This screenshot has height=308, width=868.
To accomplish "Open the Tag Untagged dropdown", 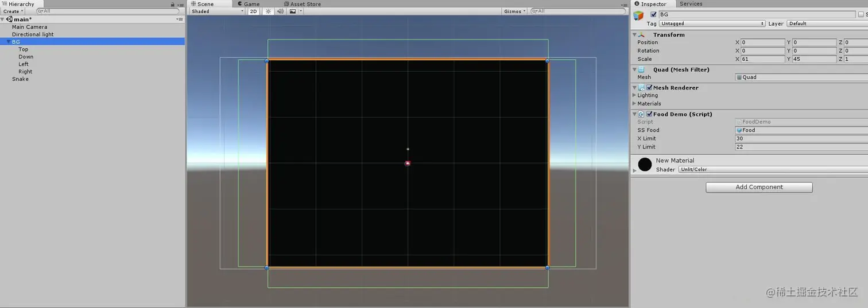I will click(712, 24).
